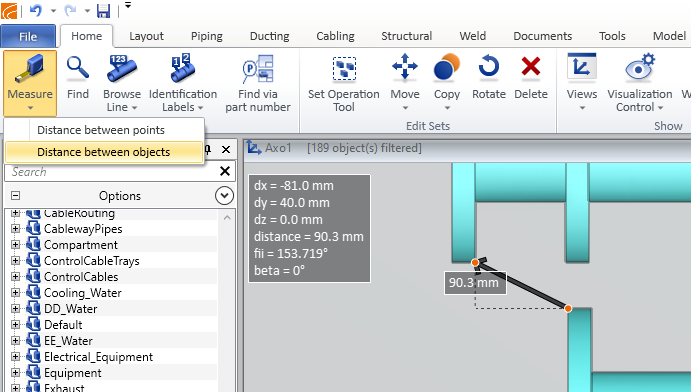Screen dimensions: 691x392
Task: Open the Visualization Control dropdown arrow
Action: [660, 108]
